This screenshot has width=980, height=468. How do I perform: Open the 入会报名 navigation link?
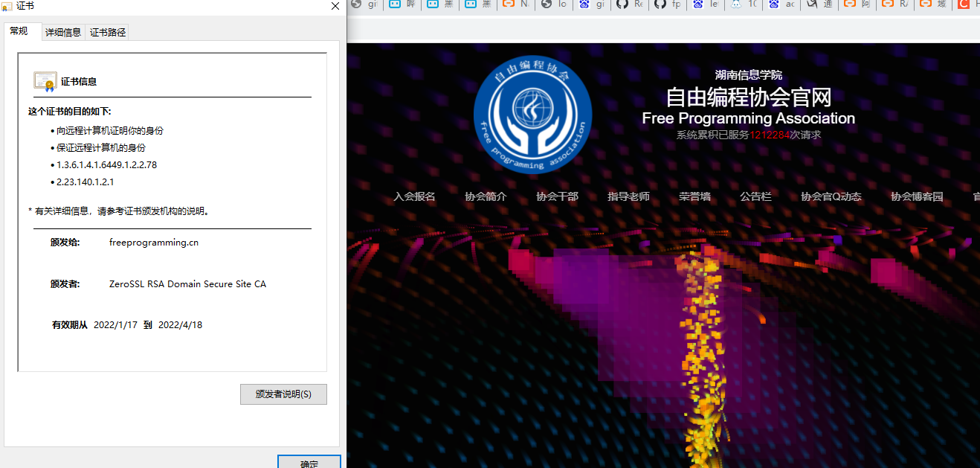pos(414,196)
